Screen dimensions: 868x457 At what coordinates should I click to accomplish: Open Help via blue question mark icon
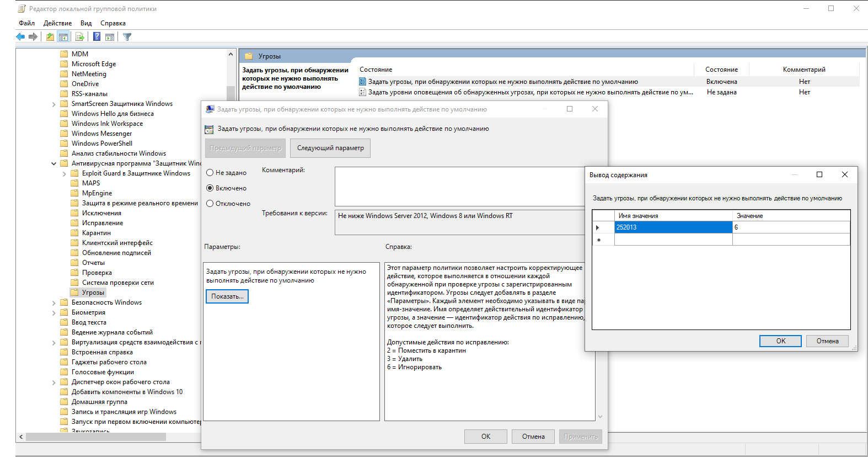[97, 37]
